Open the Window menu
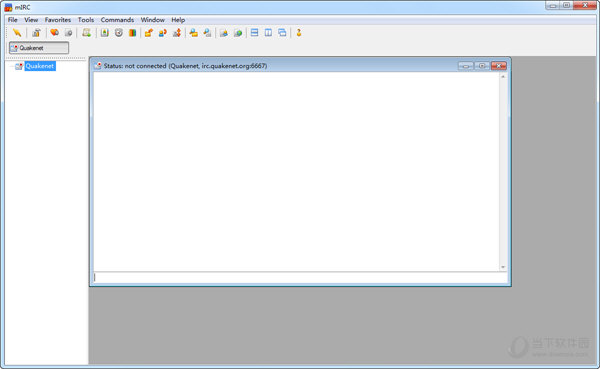The image size is (600, 369). coord(152,20)
